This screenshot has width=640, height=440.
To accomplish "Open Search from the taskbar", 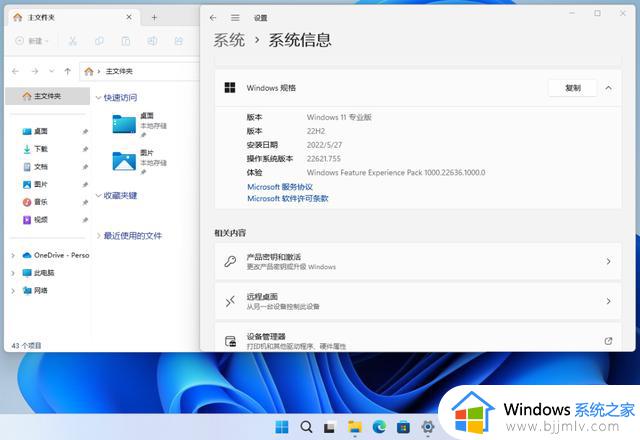I will [x=306, y=427].
